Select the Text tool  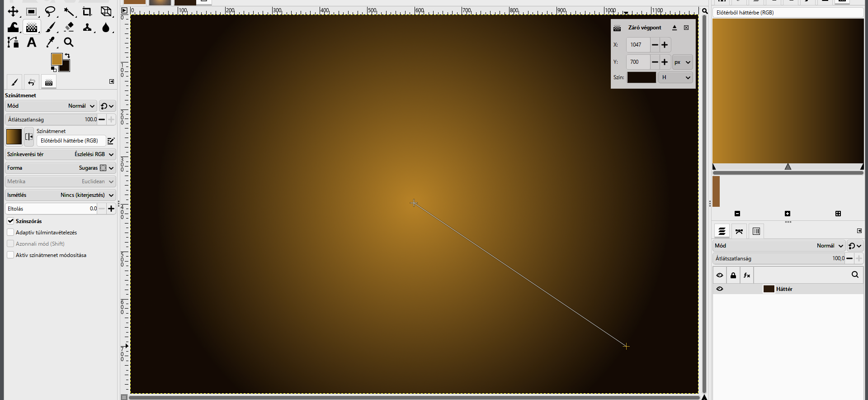click(32, 43)
